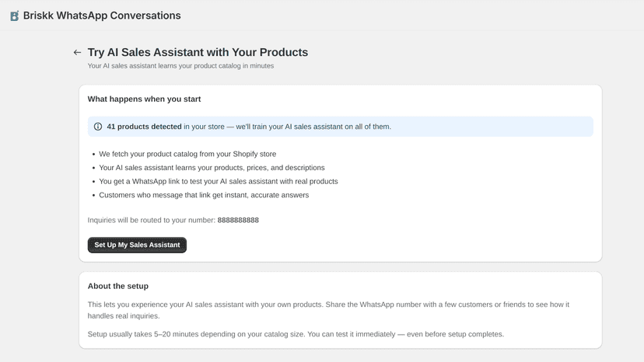Click the Setup usually takes 5–20 minutes text

[296, 334]
